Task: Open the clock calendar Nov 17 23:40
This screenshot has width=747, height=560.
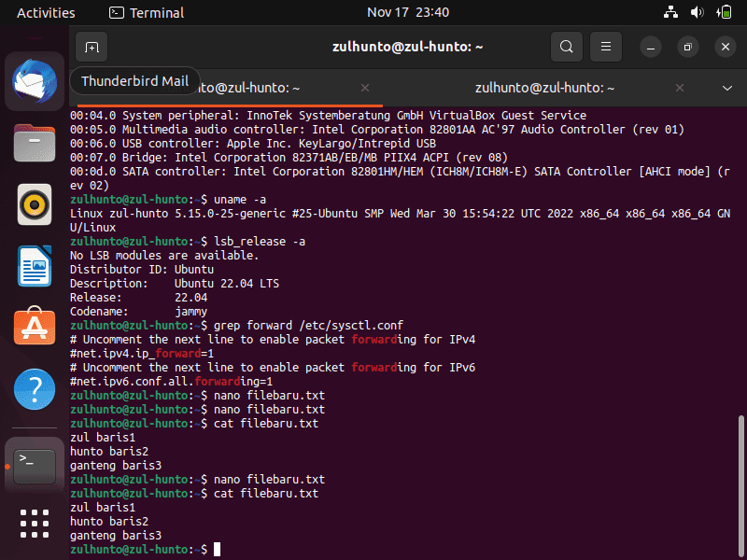Action: (x=408, y=12)
